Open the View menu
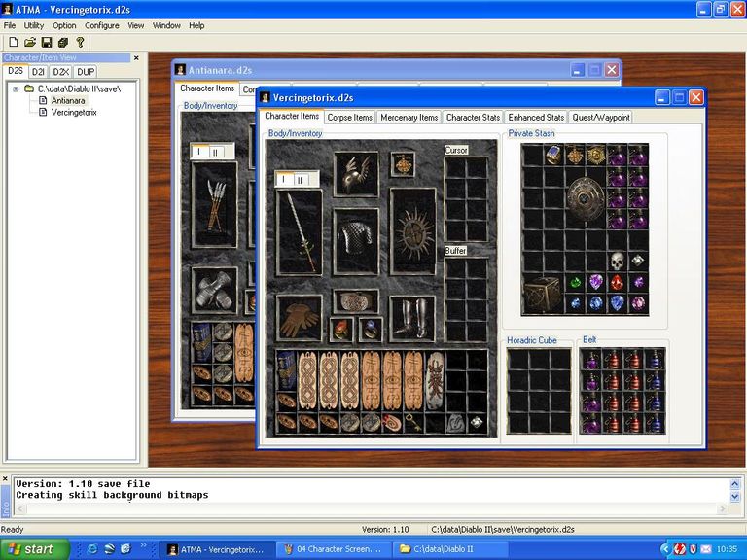Screen dimensions: 747x560 tap(136, 25)
